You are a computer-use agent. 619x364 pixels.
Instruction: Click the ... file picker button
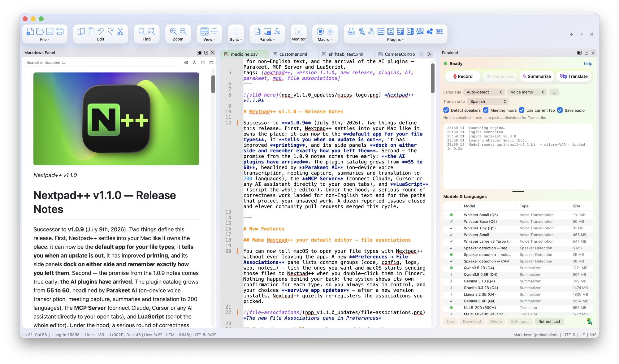(x=554, y=92)
